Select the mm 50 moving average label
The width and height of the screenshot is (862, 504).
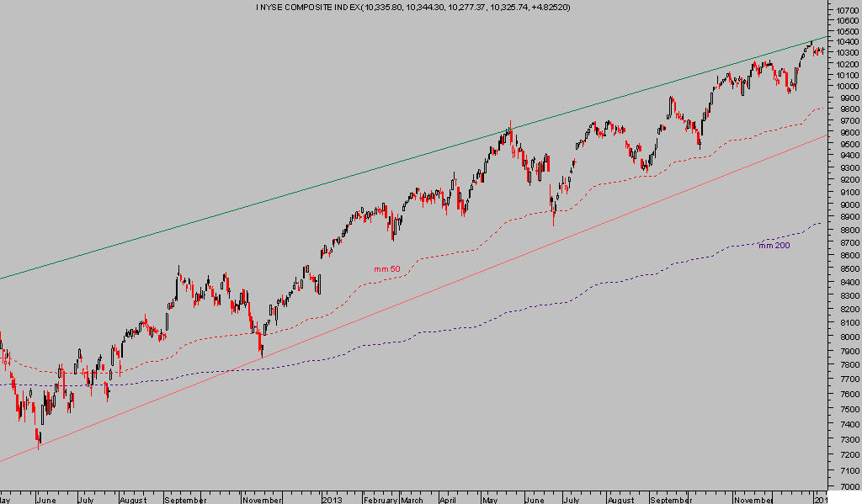[x=387, y=268]
